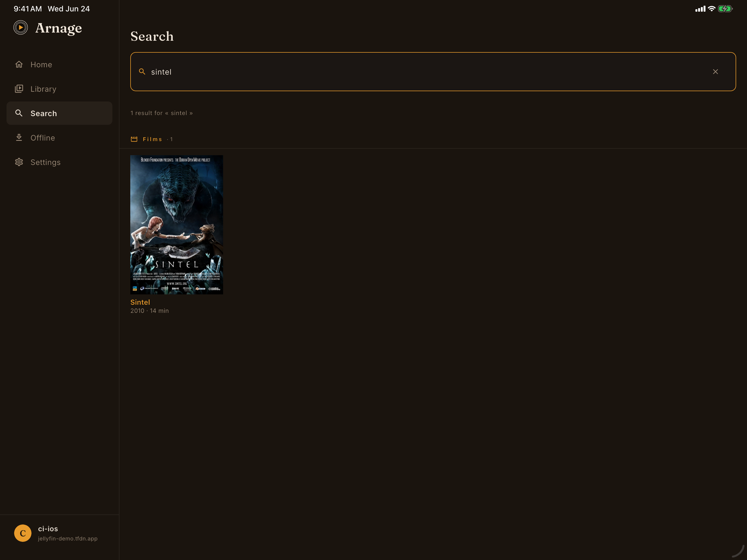Image resolution: width=747 pixels, height=560 pixels.
Task: Click the Arnage play logo icon
Action: 21,27
